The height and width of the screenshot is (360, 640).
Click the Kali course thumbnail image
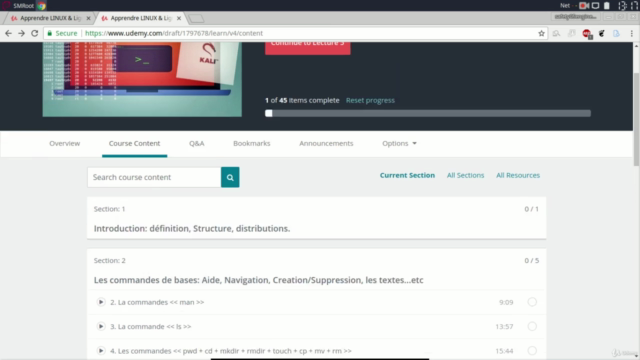(142, 79)
